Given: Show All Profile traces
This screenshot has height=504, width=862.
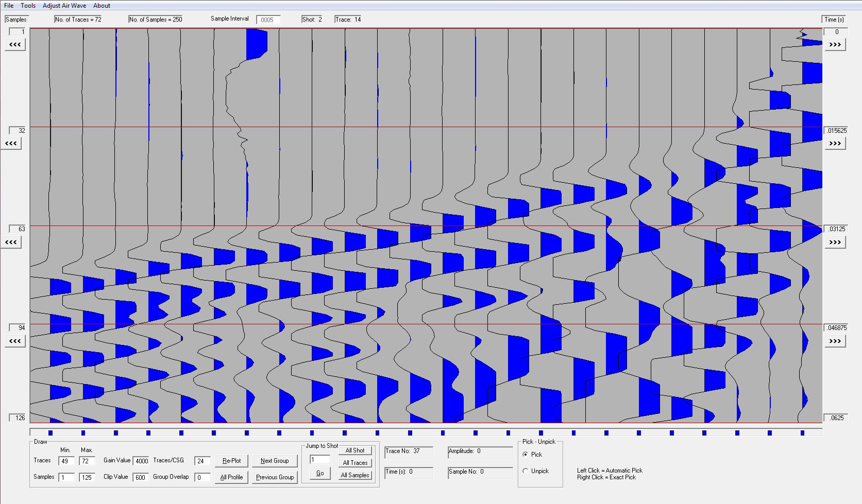Looking at the screenshot, I should coord(231,477).
